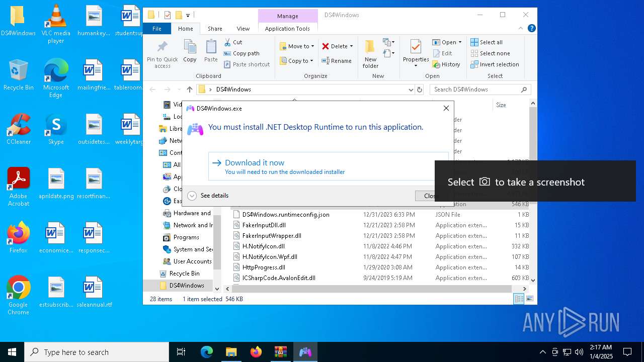Open notification center in taskbar

[627, 352]
